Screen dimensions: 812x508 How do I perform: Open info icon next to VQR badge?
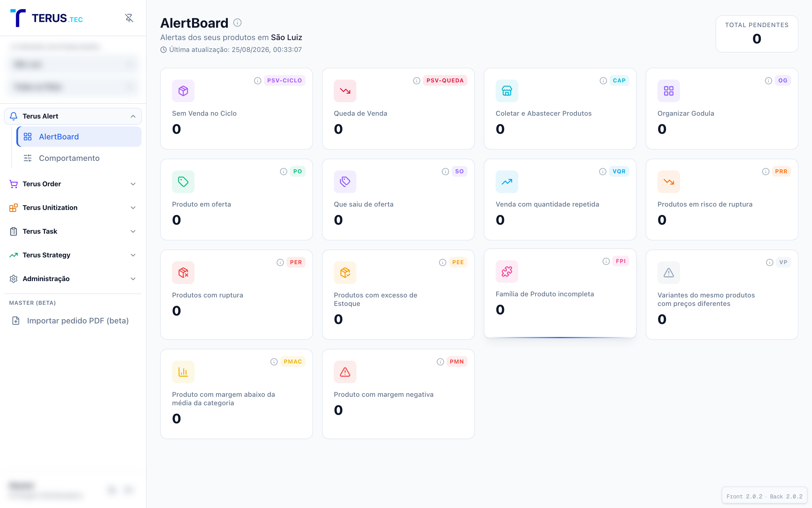tap(603, 172)
